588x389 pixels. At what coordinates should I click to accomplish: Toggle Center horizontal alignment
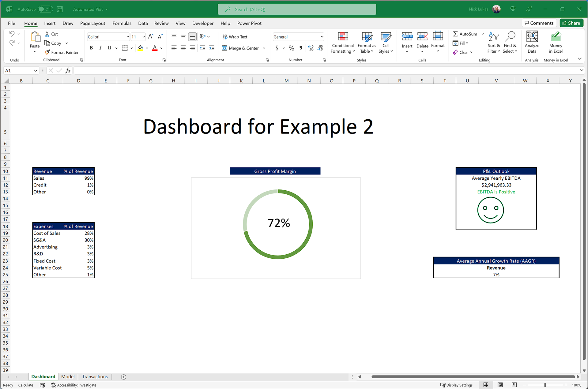click(183, 48)
